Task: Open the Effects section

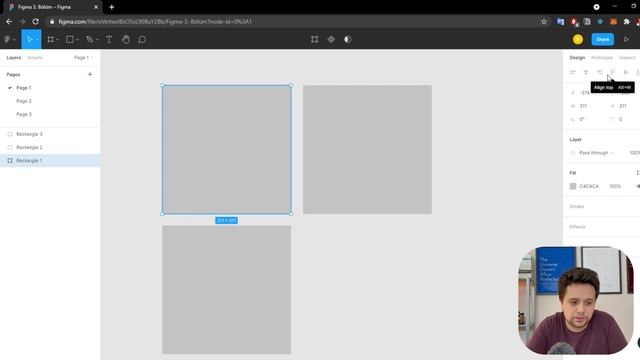Action: [577, 227]
